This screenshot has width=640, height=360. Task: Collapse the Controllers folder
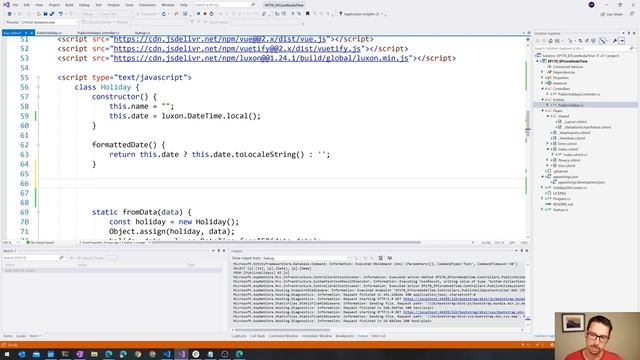coord(542,89)
